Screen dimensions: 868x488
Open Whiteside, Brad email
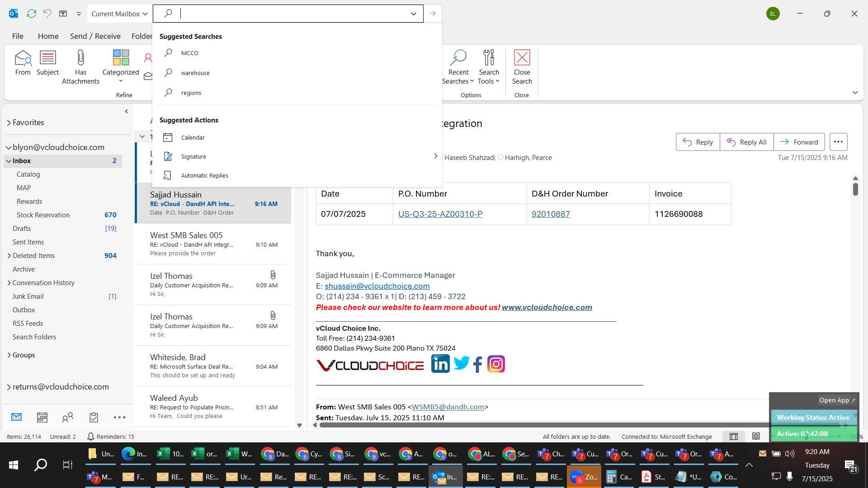213,366
